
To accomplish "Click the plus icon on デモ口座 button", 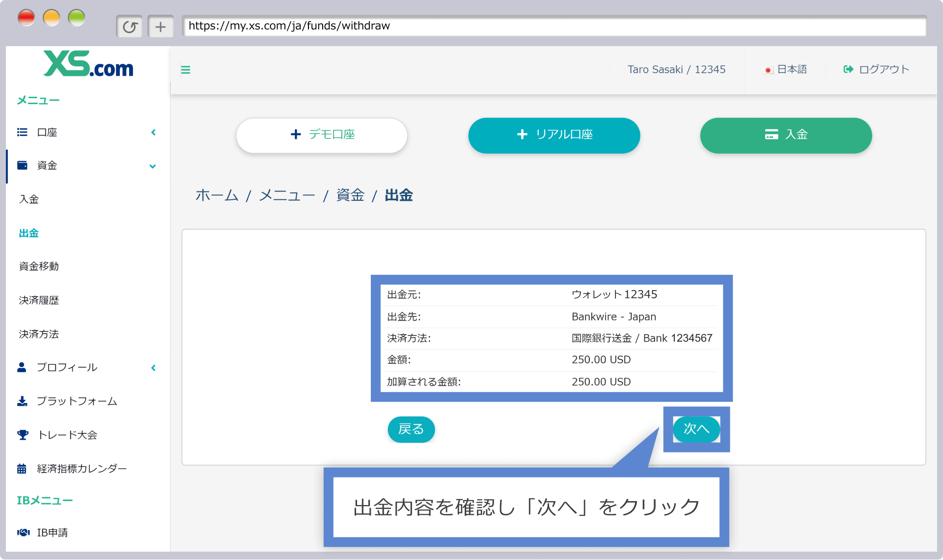I will click(x=296, y=134).
